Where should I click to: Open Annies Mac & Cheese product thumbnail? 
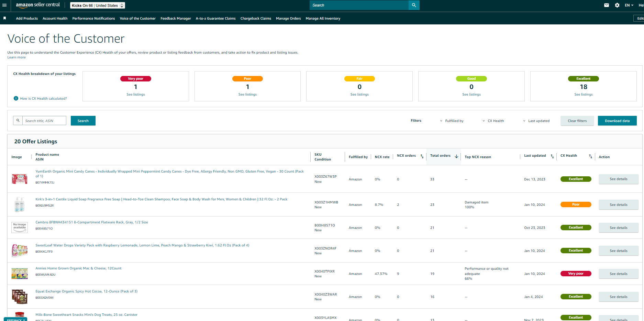(20, 274)
